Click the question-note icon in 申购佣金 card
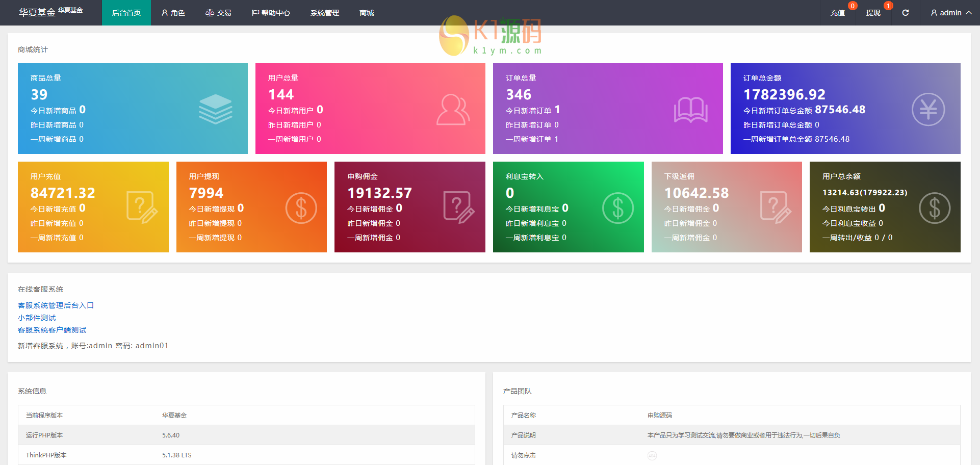 pyautogui.click(x=458, y=207)
